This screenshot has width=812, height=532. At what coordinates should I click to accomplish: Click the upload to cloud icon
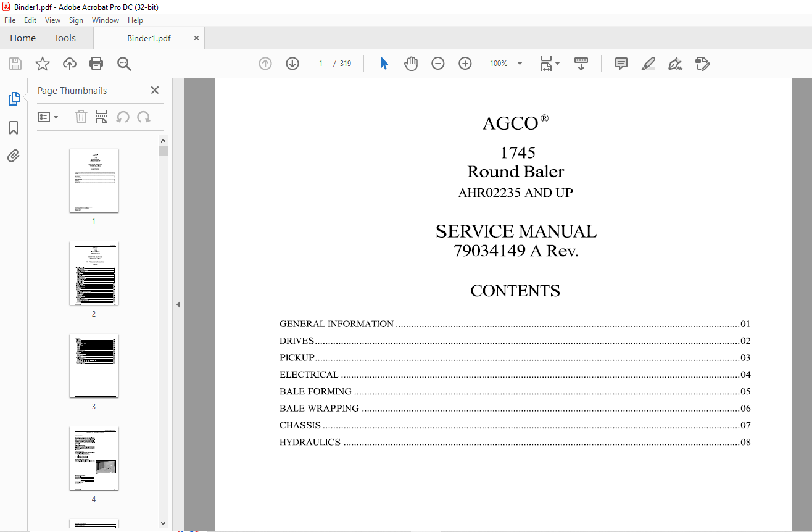(70, 64)
